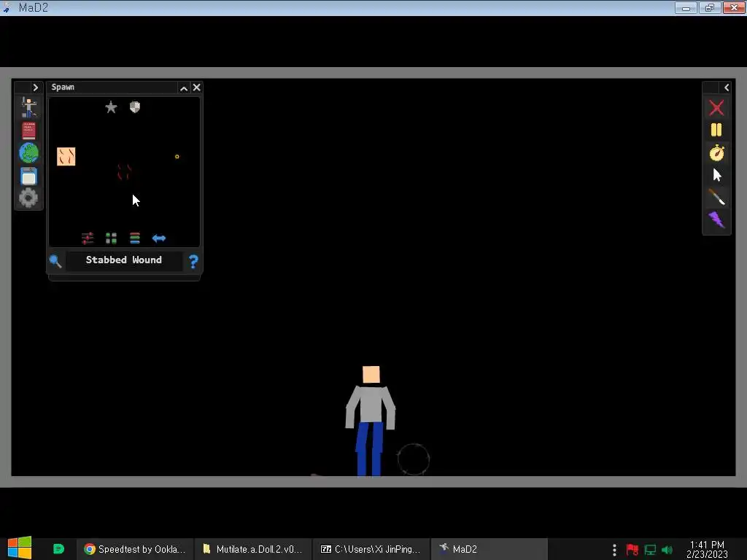Select the white arrow pointer tool
747x560 pixels.
[x=717, y=175]
